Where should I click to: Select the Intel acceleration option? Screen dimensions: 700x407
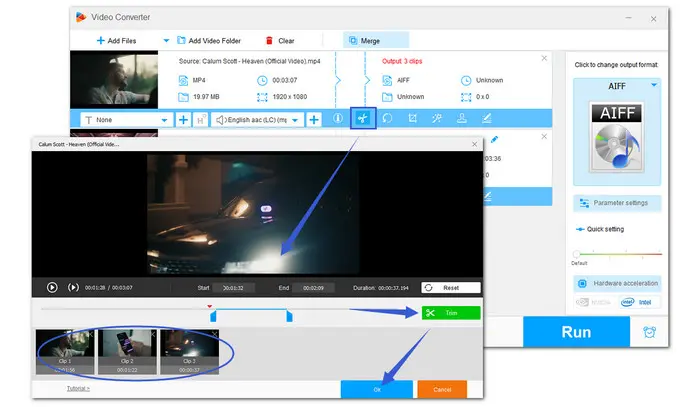pyautogui.click(x=637, y=302)
